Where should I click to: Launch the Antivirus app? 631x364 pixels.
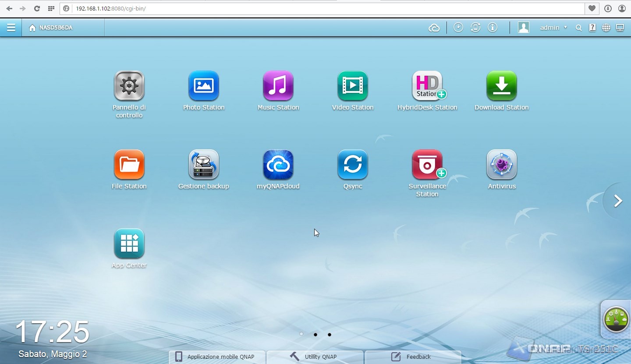coord(502,165)
